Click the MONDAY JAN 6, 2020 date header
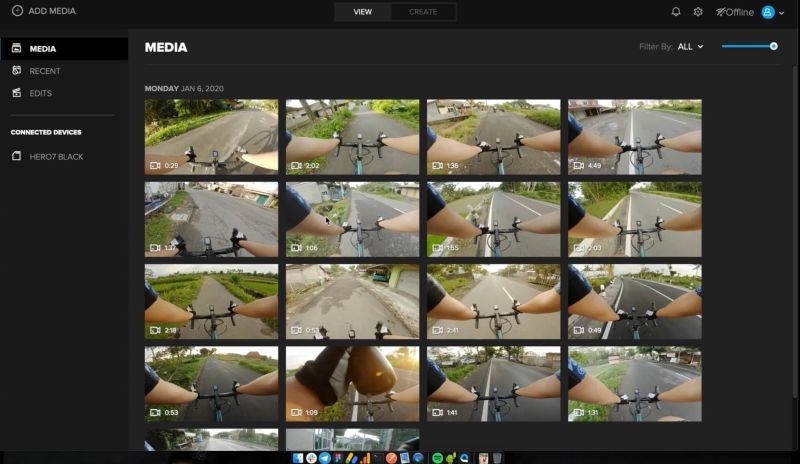The height and width of the screenshot is (464, 800). click(184, 88)
